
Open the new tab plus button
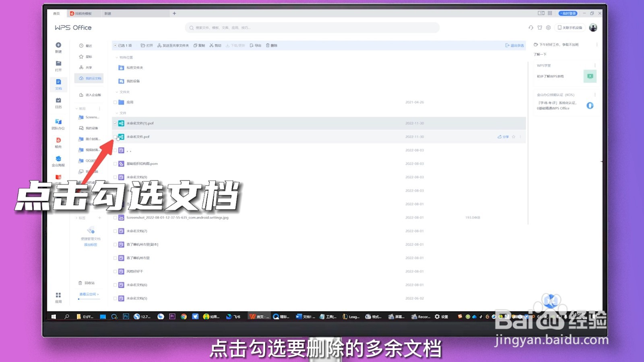[174, 13]
